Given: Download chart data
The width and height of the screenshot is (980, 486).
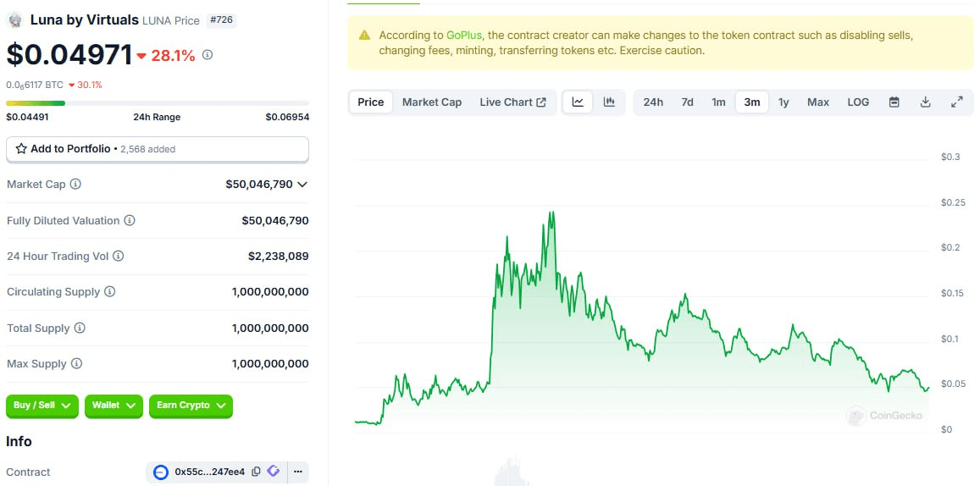Looking at the screenshot, I should click(926, 102).
